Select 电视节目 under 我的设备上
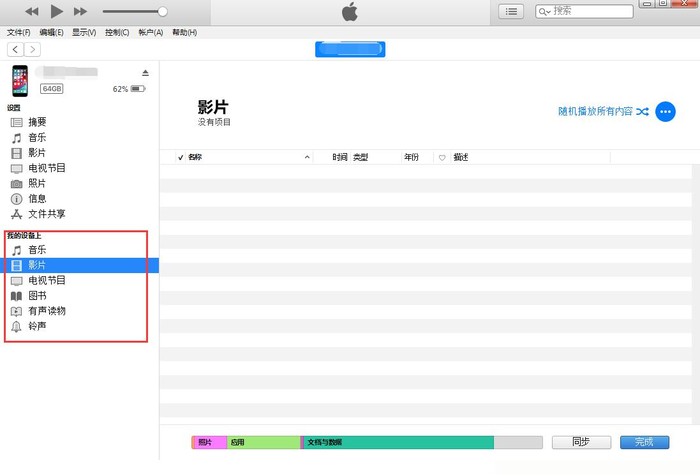700x476 pixels. click(80, 280)
